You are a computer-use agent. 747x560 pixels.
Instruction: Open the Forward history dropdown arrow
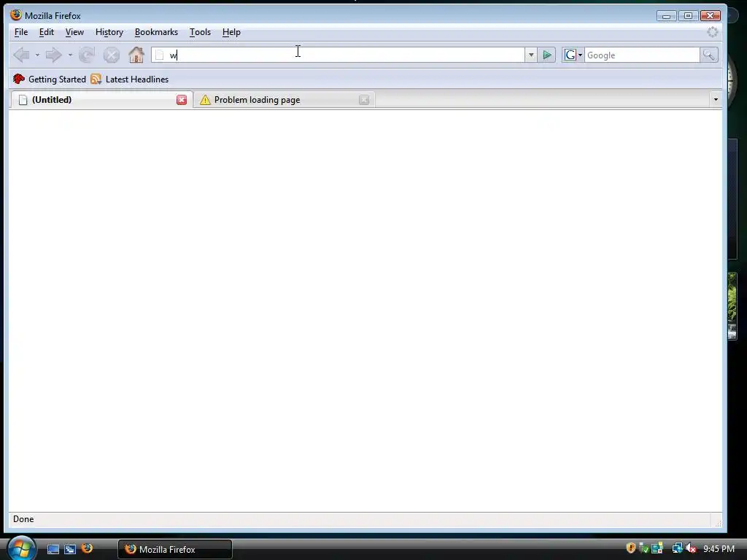pos(70,55)
